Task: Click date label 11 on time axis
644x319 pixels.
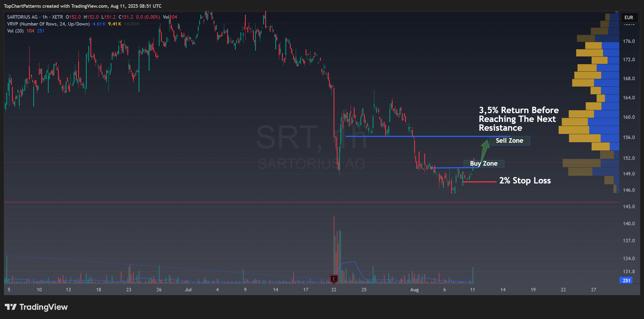Action: [472, 290]
